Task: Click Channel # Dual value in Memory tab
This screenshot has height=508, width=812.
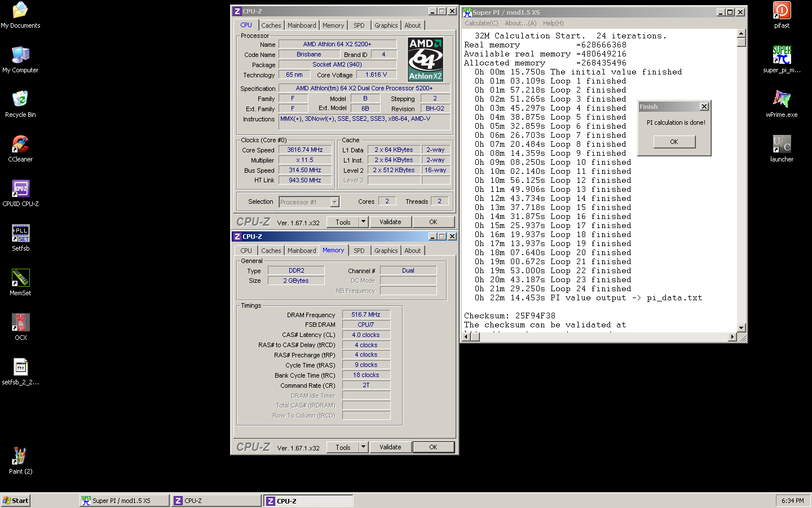Action: pyautogui.click(x=408, y=270)
